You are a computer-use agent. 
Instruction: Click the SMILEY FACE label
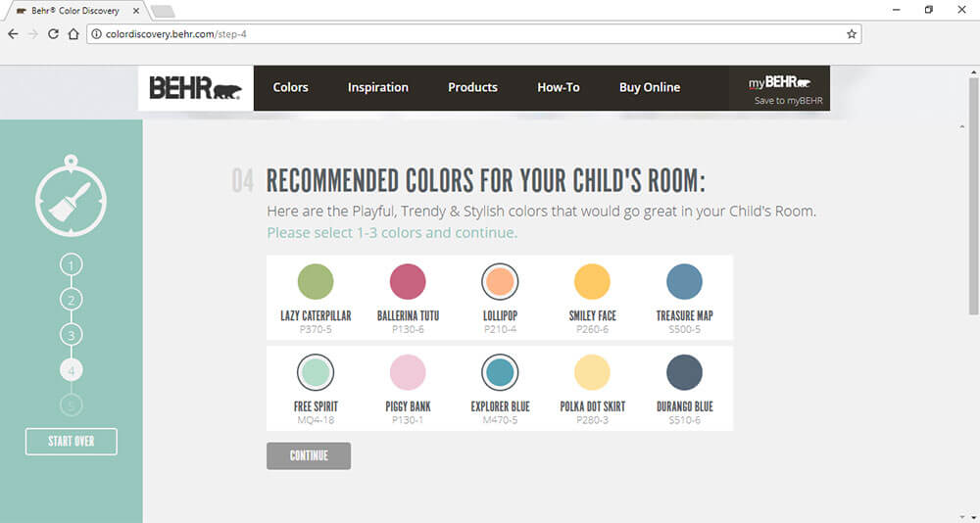point(593,316)
